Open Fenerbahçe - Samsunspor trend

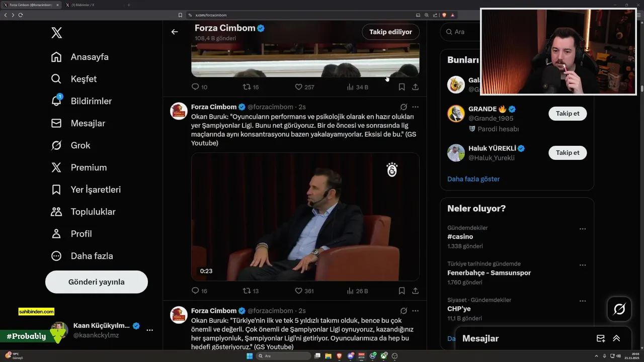[x=489, y=273]
